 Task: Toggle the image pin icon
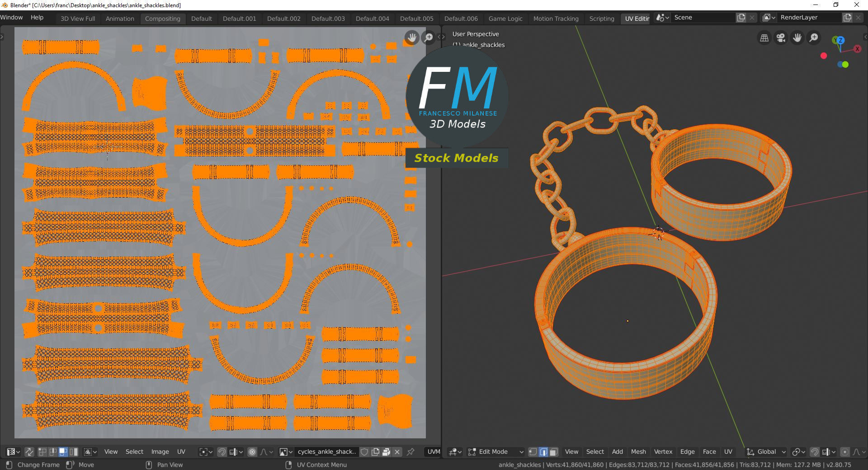coord(410,451)
